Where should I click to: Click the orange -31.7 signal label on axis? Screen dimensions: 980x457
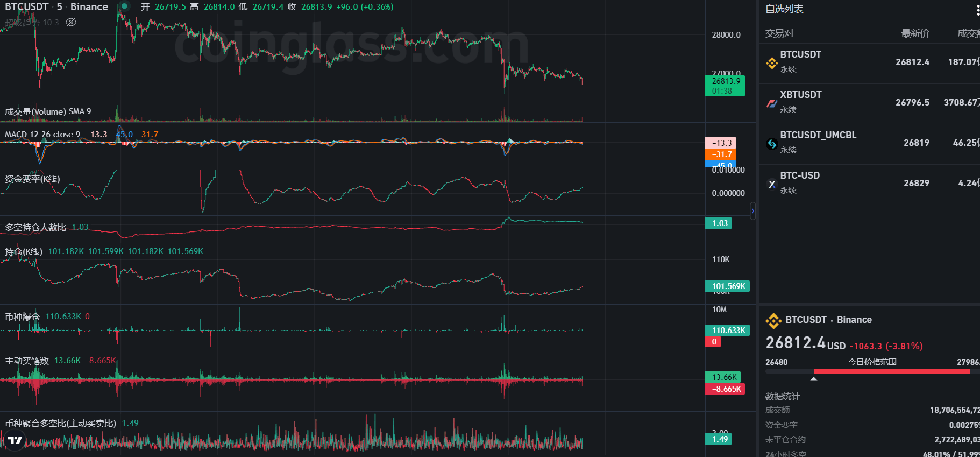pyautogui.click(x=721, y=154)
